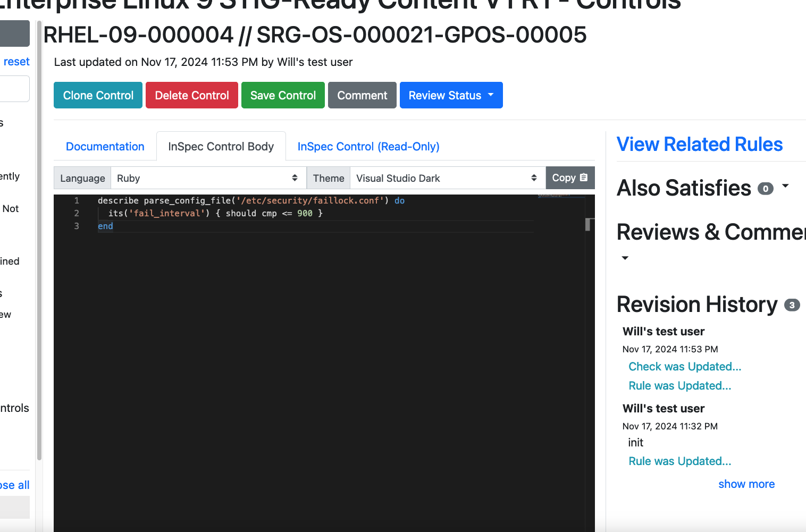This screenshot has width=806, height=532.
Task: Open the Review Status dropdown
Action: pyautogui.click(x=451, y=95)
